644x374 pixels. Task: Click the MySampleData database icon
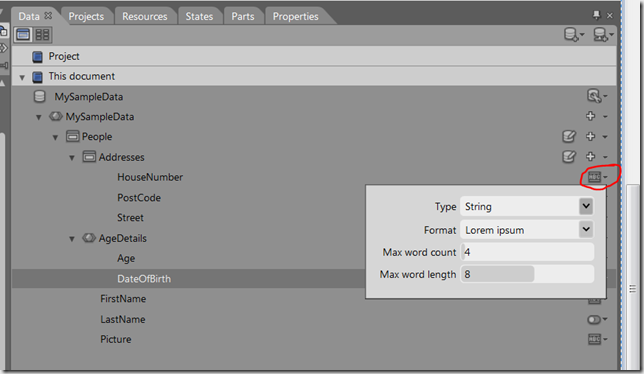[39, 97]
